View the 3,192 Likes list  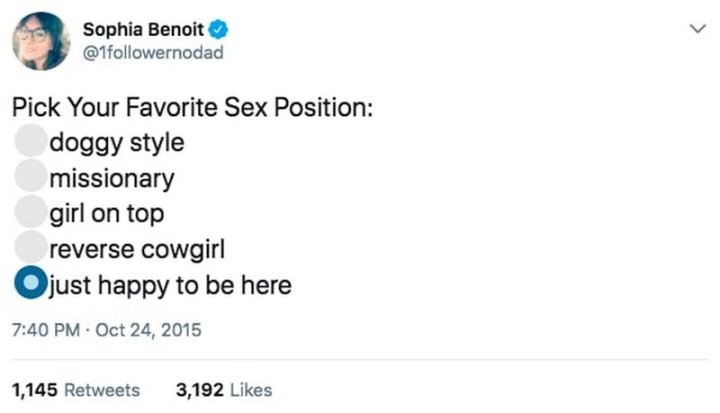click(x=223, y=390)
